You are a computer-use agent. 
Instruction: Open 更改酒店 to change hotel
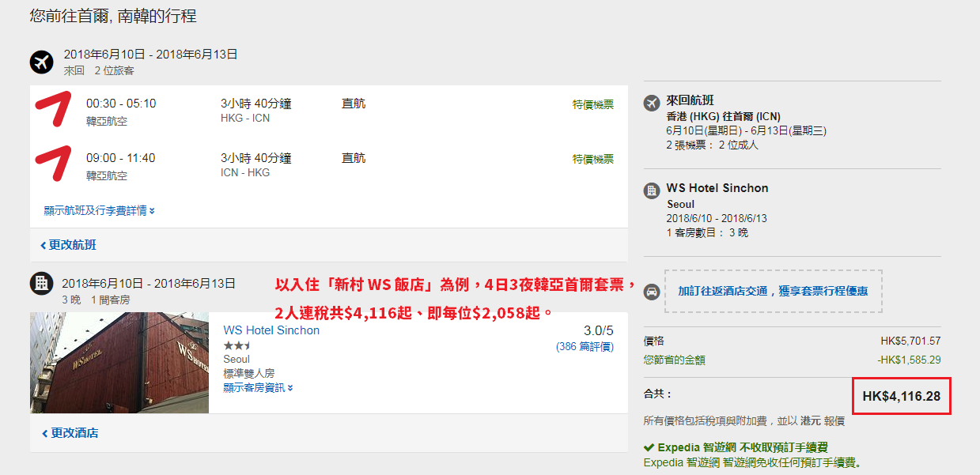tap(70, 433)
